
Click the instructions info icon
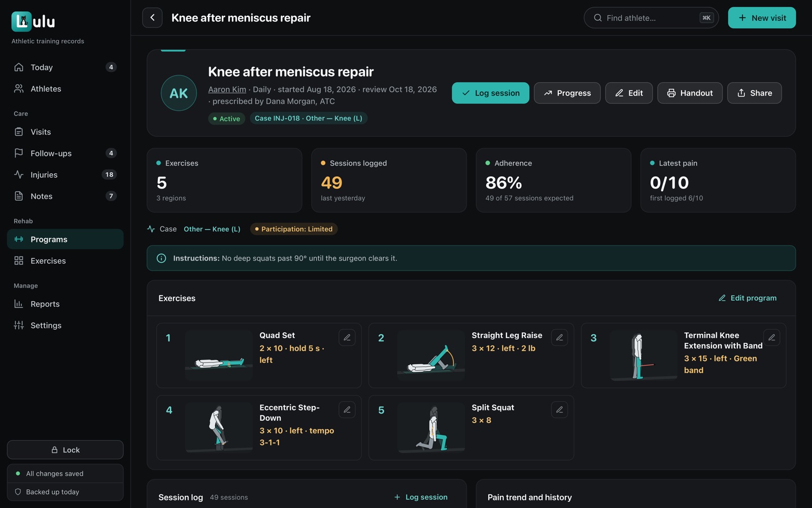[x=161, y=258]
